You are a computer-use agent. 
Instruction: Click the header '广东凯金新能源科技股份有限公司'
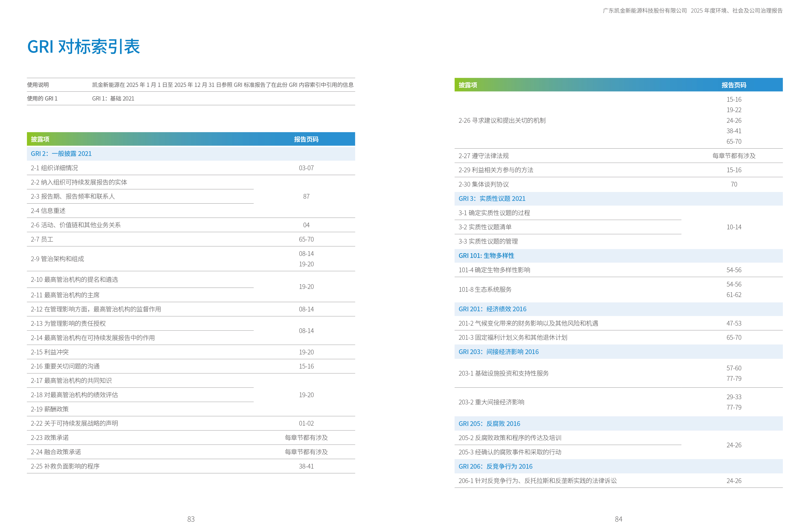[x=645, y=10]
